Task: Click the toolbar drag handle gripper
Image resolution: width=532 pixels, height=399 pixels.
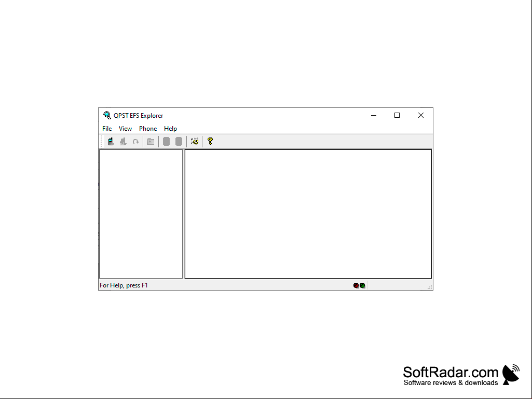Action: 101,142
